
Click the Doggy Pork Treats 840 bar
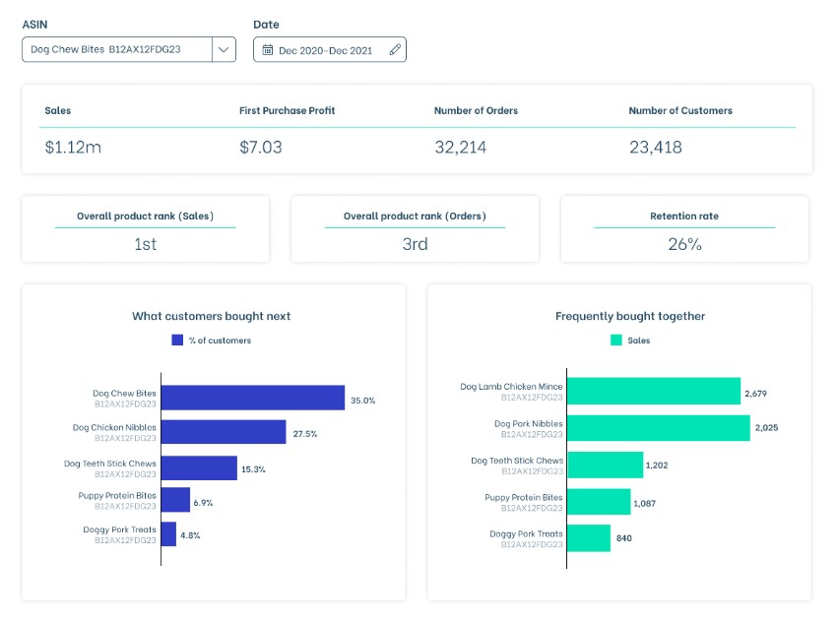[591, 538]
